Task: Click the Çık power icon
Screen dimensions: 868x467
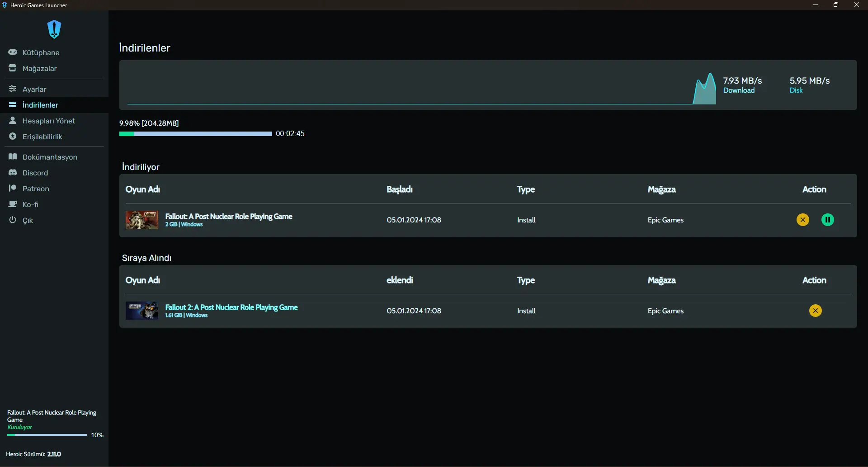Action: pyautogui.click(x=13, y=220)
